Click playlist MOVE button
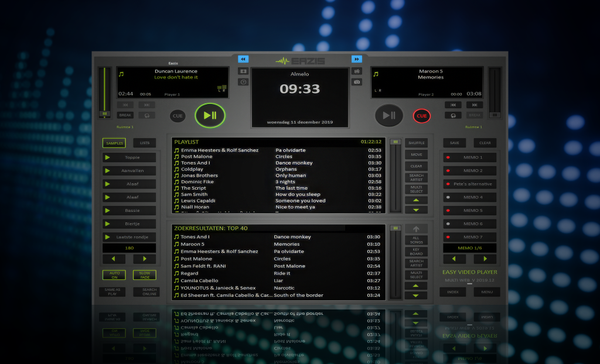This screenshot has height=364, width=600. 417,154
